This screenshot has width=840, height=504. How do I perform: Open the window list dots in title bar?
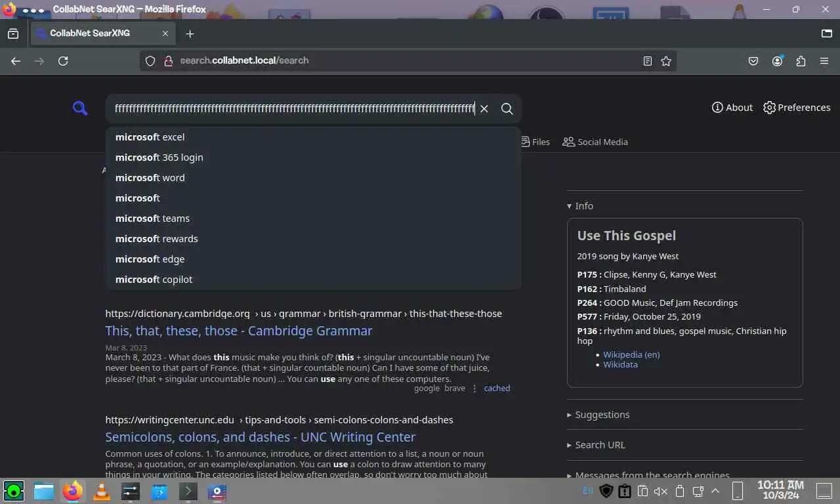[33, 10]
